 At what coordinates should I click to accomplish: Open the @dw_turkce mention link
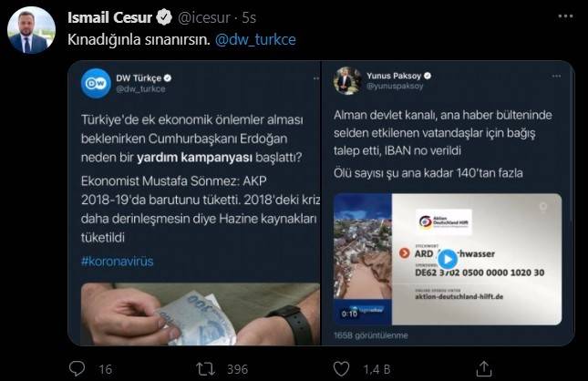(255, 39)
